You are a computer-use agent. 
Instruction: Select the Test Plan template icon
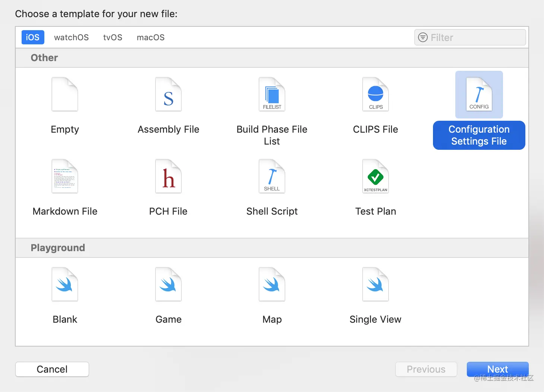(x=376, y=176)
